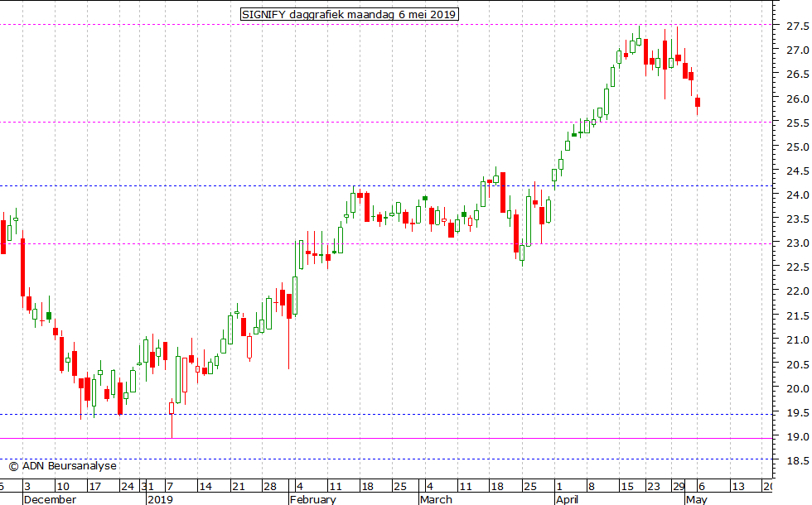Select the 22.5 price axis label
This screenshot has height=505, width=812.
[797, 267]
